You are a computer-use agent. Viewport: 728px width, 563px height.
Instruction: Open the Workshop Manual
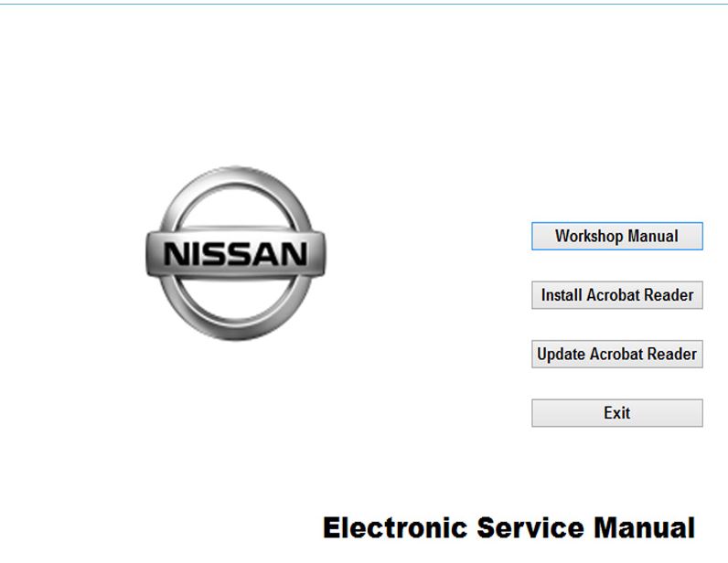617,236
